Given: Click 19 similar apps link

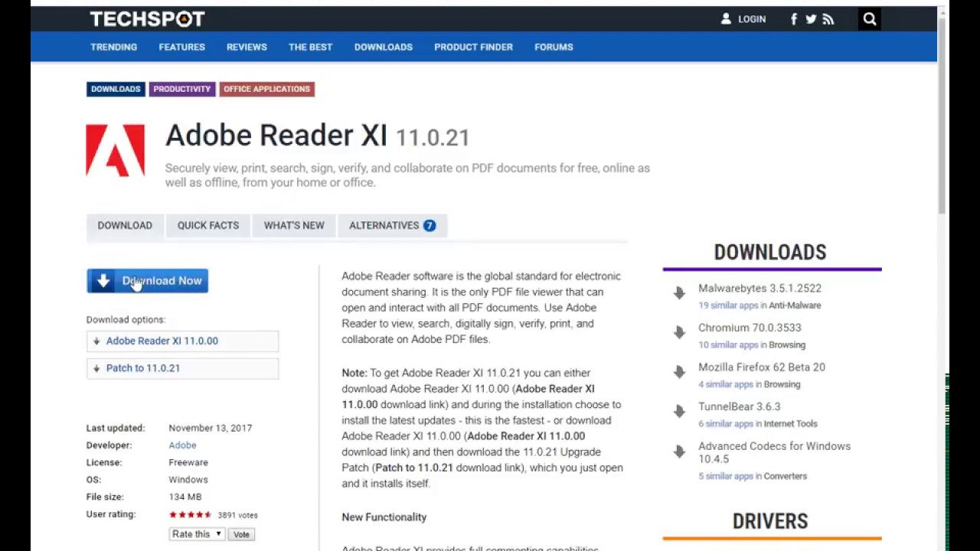Looking at the screenshot, I should point(728,305).
